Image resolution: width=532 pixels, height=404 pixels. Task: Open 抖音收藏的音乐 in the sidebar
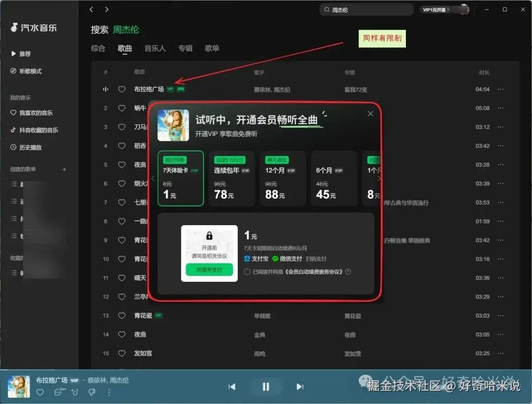(x=34, y=130)
